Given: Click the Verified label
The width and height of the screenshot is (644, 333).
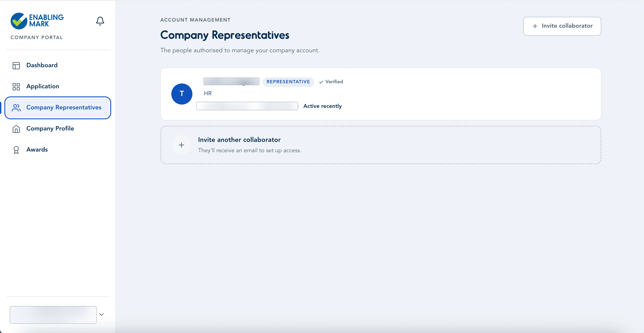Looking at the screenshot, I should (334, 82).
